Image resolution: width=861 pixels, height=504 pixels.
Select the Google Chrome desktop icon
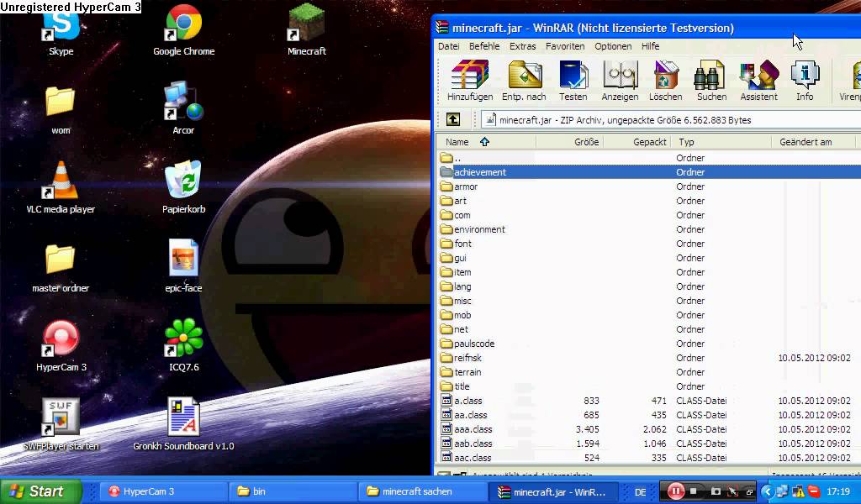[184, 30]
